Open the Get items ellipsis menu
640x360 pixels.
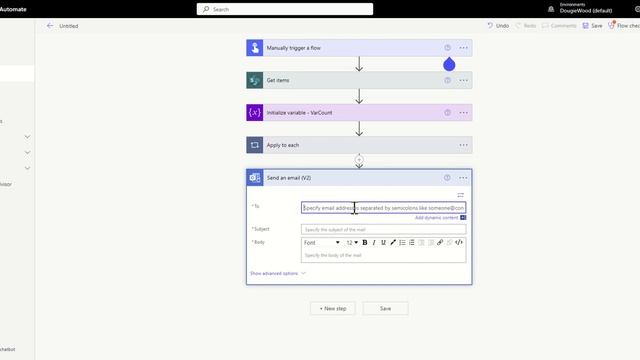pos(463,80)
